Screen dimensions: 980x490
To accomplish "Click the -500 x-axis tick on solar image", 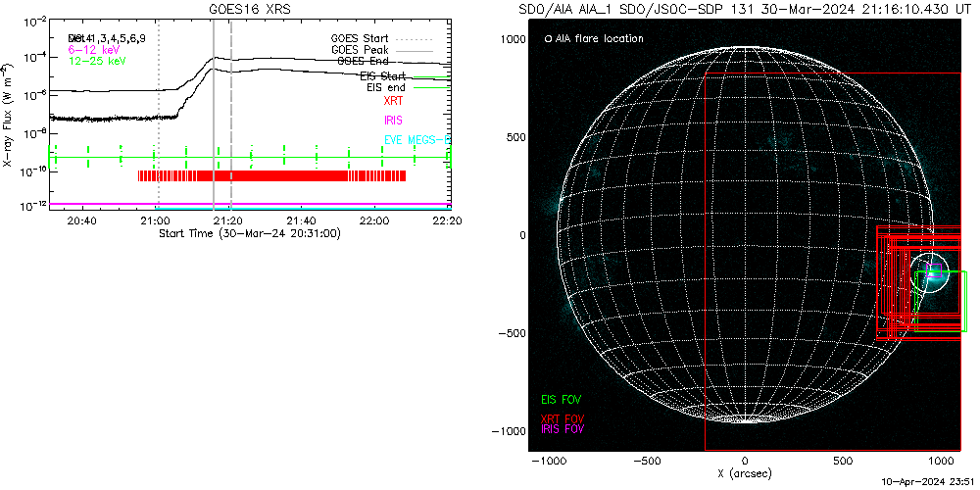I will pos(647,461).
